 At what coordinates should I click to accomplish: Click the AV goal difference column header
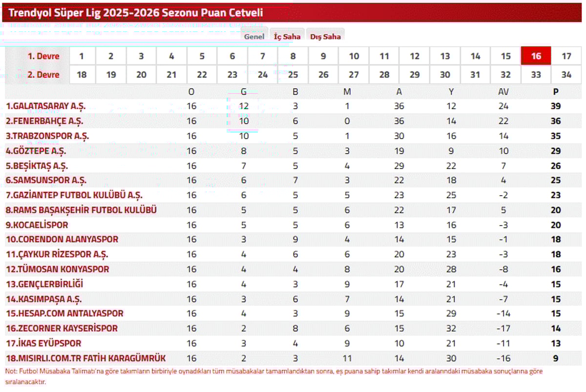point(504,91)
